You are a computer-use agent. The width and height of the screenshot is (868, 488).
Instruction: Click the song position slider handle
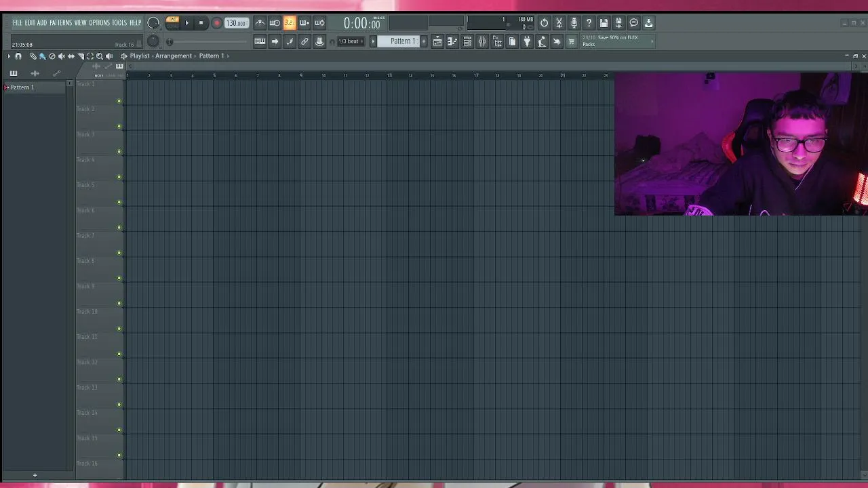[170, 41]
